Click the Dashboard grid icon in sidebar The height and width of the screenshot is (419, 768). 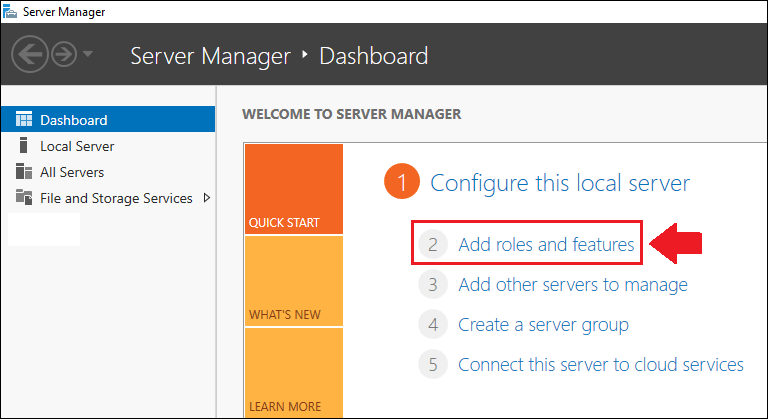(24, 120)
